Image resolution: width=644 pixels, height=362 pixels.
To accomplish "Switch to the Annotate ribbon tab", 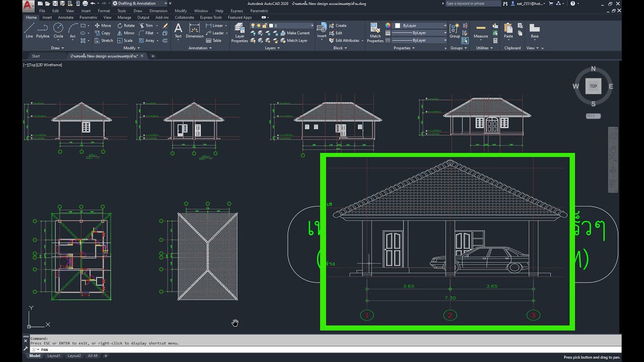I will (x=65, y=18).
